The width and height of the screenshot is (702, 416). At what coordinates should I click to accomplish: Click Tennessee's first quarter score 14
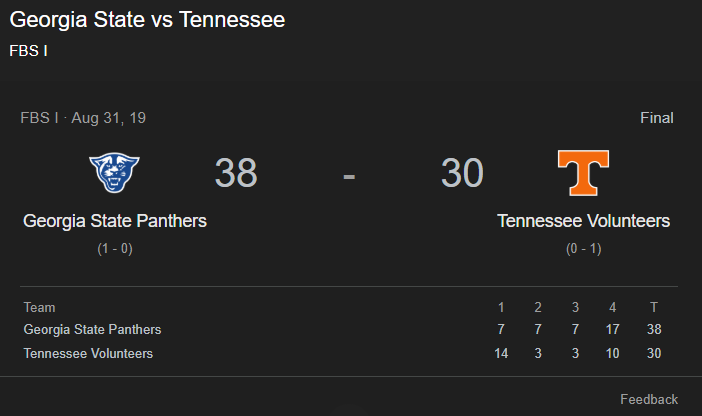click(501, 353)
